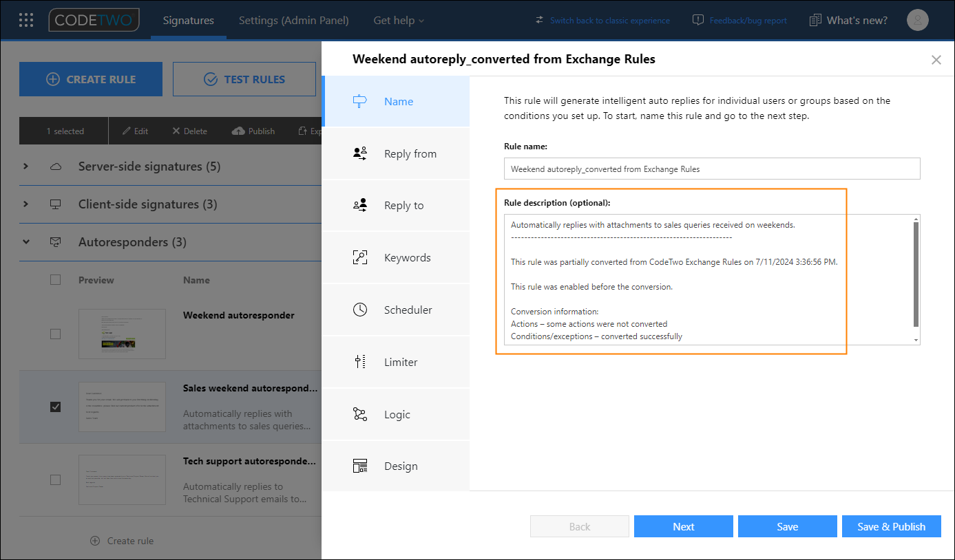Click the TEST RULES button

[244, 79]
